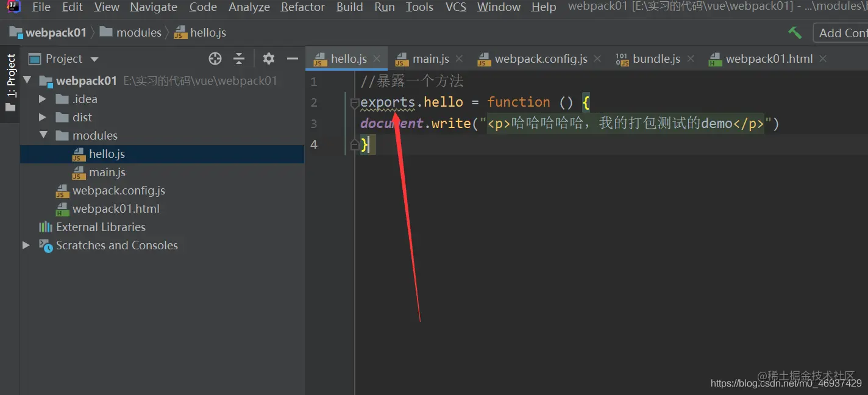The image size is (868, 395).
Task: Open the Help menu
Action: 544,7
